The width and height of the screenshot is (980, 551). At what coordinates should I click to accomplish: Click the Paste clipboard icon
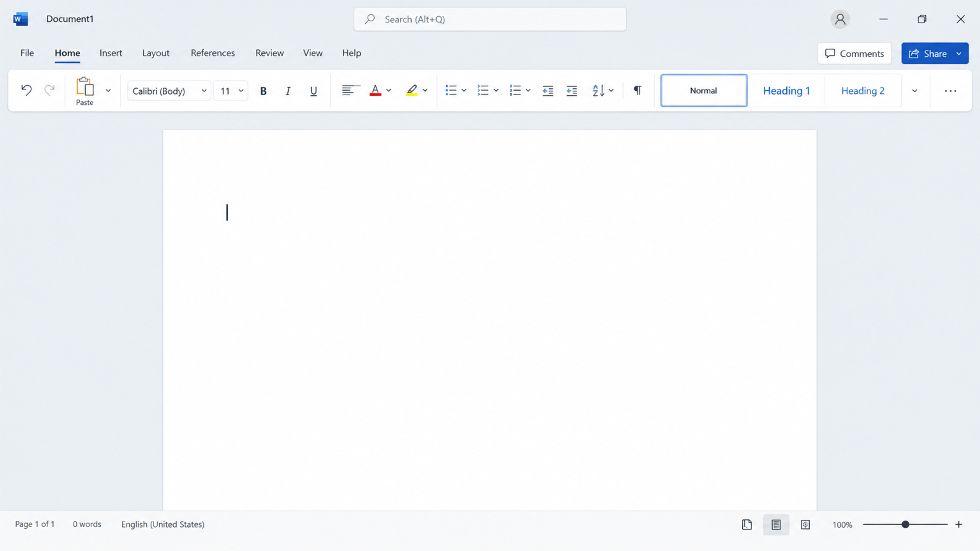85,86
